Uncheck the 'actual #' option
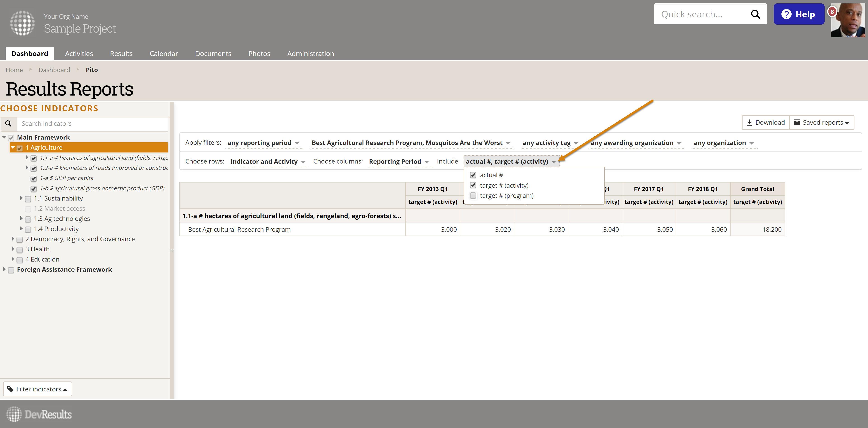The width and height of the screenshot is (868, 428). pyautogui.click(x=473, y=175)
